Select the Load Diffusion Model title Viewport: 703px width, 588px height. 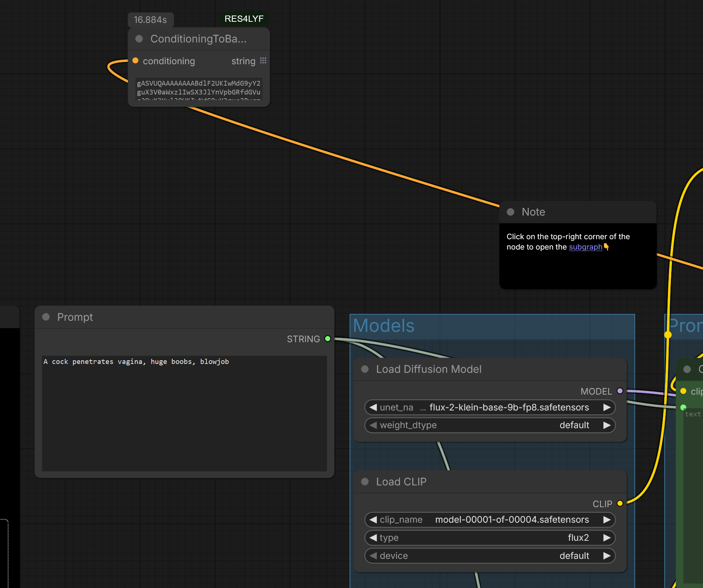tap(429, 369)
